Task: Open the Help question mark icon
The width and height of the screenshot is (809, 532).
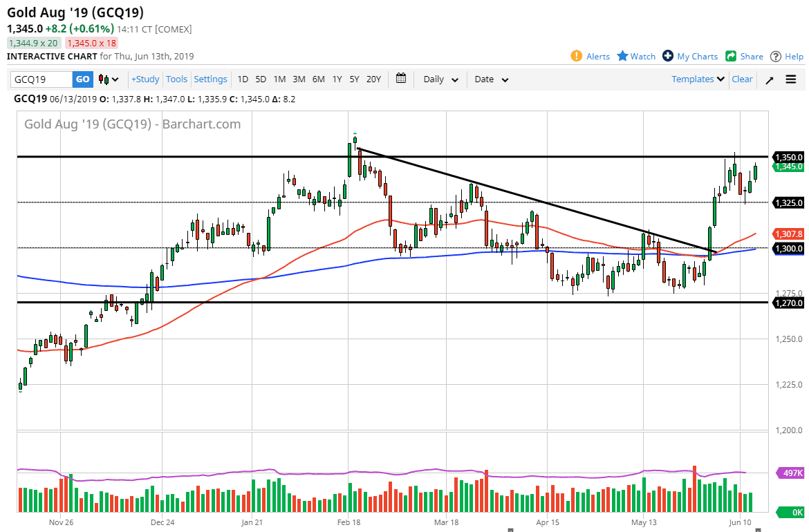Action: (776, 56)
